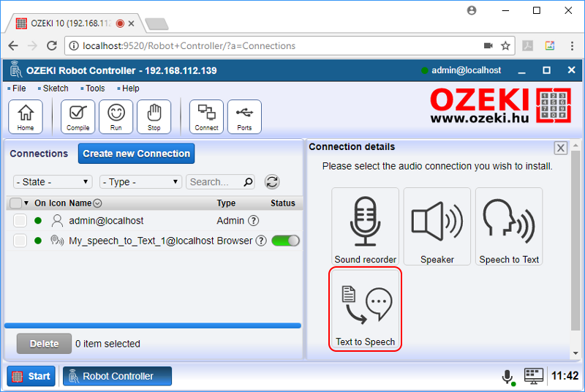Click the On column header
The height and width of the screenshot is (392, 585).
coord(40,203)
